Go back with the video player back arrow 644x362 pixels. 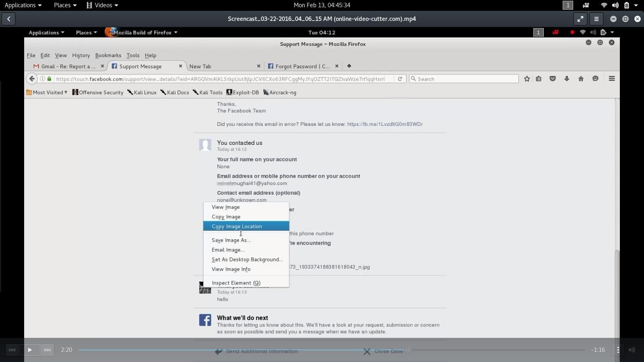[8, 19]
